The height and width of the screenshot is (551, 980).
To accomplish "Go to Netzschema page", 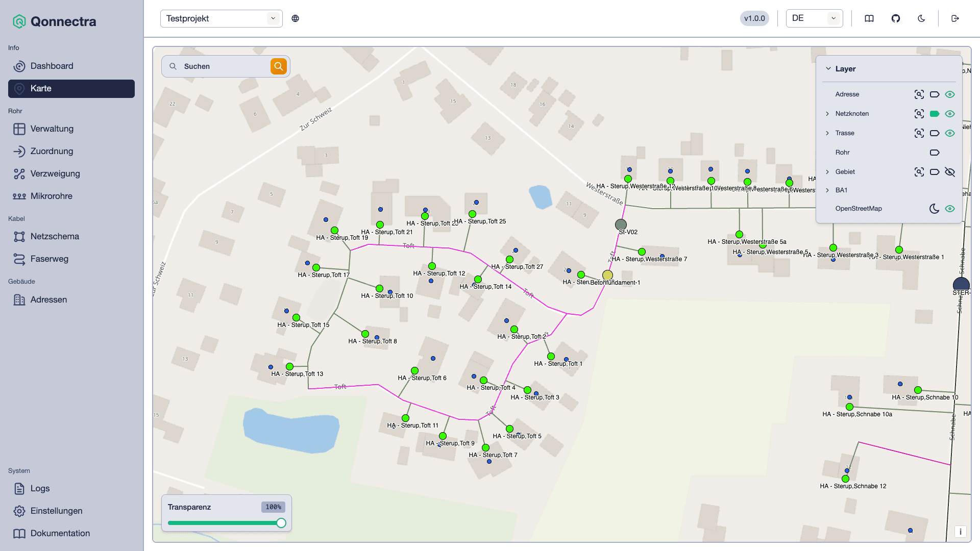I will (x=71, y=237).
